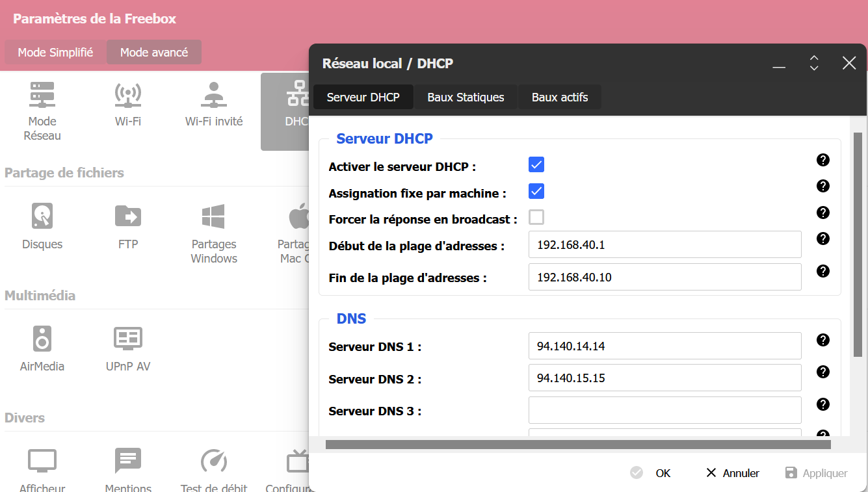
Task: Uncheck Activer le serveur DHCP checkbox
Action: pyautogui.click(x=536, y=165)
